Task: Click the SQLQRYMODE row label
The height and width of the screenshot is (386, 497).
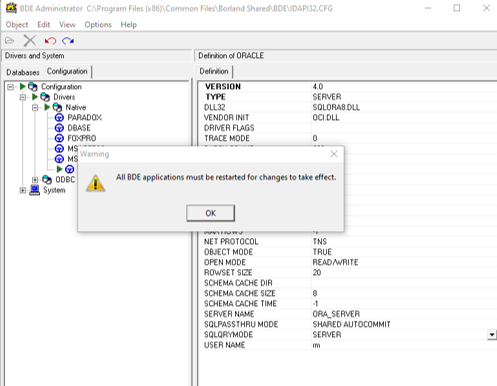Action: click(x=228, y=335)
